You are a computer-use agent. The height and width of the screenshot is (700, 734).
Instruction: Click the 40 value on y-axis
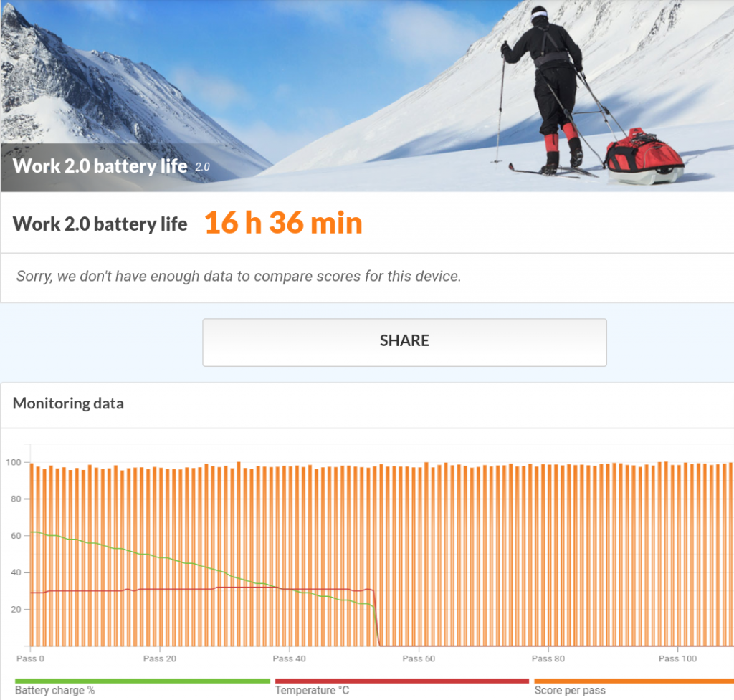(16, 572)
